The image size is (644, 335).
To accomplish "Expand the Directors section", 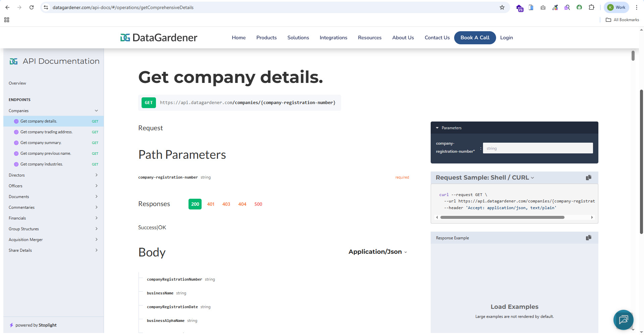I will (96, 175).
